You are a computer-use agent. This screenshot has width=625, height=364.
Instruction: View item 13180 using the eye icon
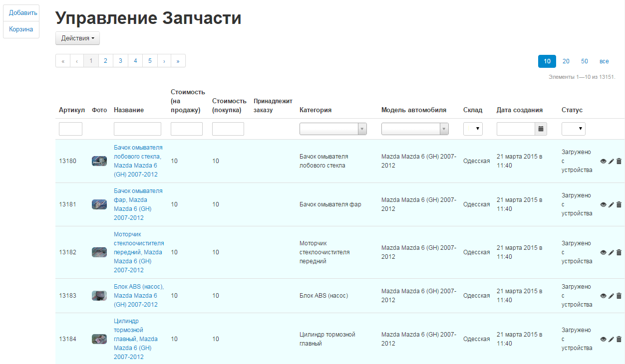click(x=603, y=161)
